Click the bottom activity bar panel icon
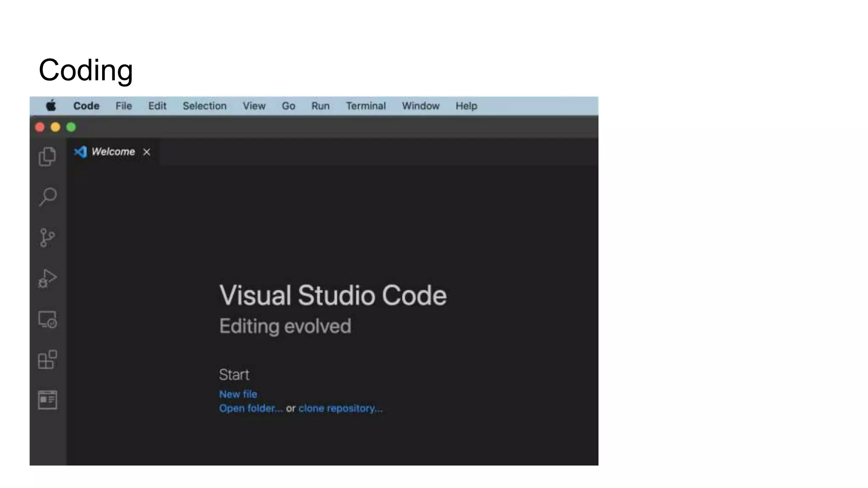Image resolution: width=868 pixels, height=488 pixels. [x=47, y=400]
